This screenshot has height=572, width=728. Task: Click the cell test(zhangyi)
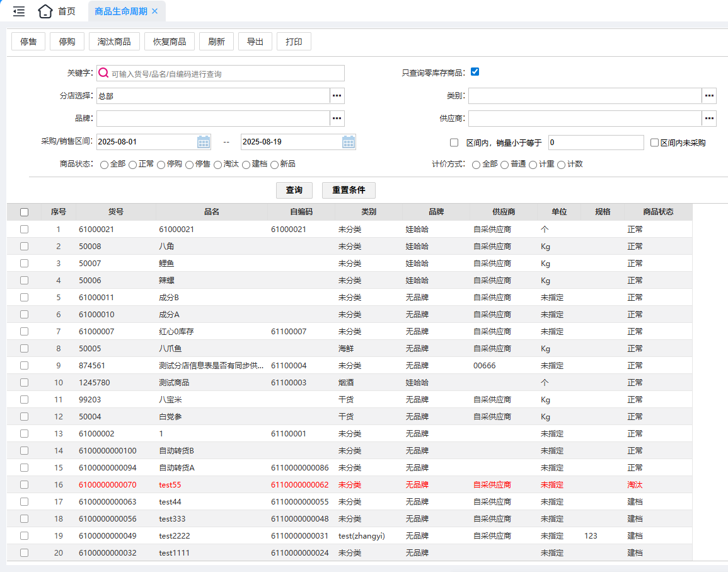pos(362,536)
